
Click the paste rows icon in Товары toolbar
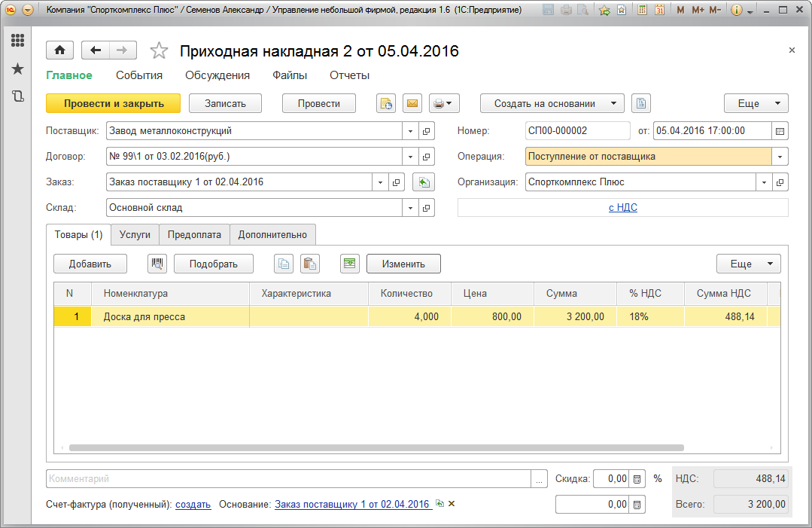(309, 264)
